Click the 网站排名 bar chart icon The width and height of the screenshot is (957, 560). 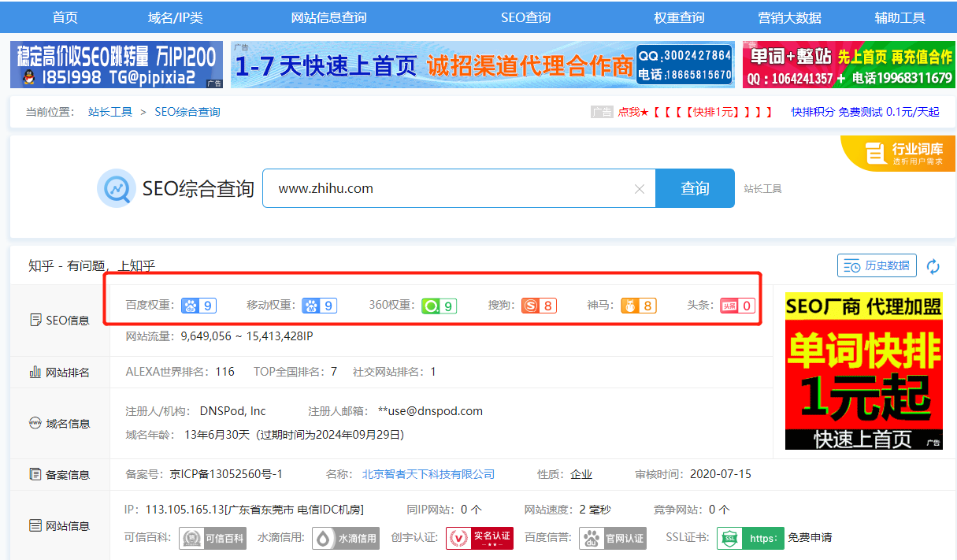[x=35, y=372]
